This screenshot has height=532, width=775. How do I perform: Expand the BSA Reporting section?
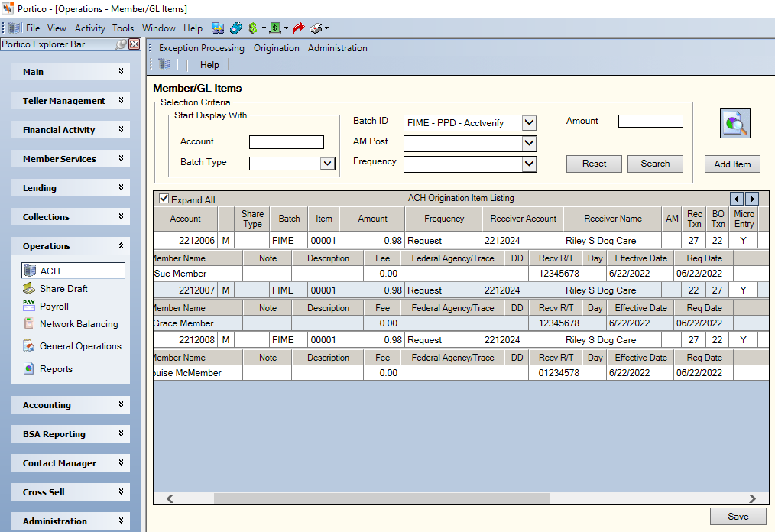point(70,434)
